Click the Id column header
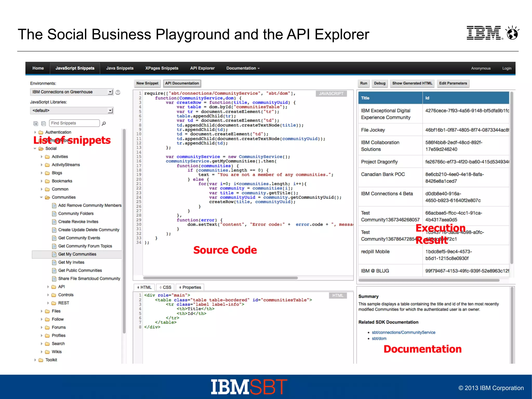 466,98
